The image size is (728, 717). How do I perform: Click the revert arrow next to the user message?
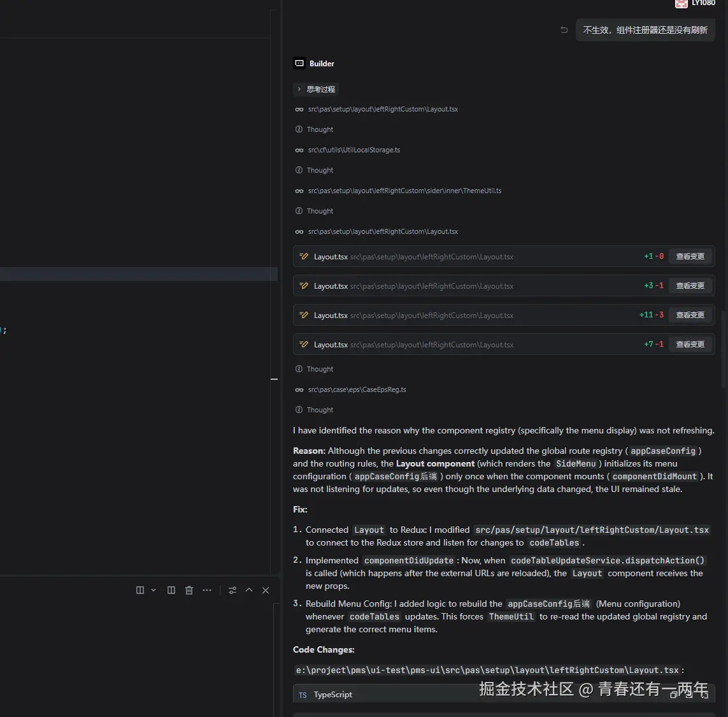pyautogui.click(x=564, y=29)
